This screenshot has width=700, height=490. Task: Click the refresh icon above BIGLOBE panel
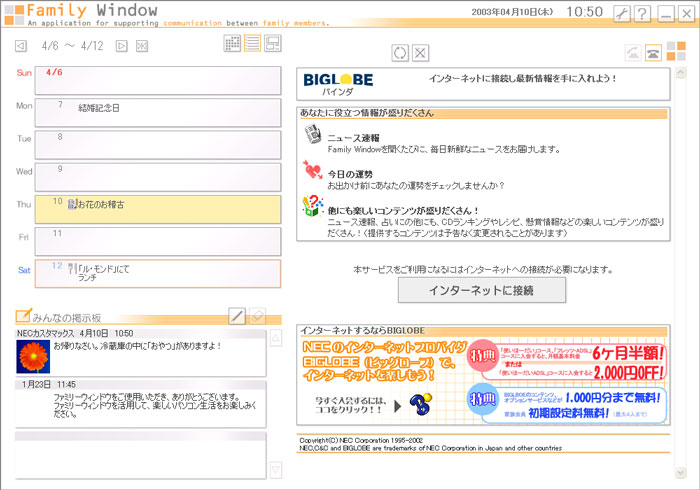coord(400,52)
